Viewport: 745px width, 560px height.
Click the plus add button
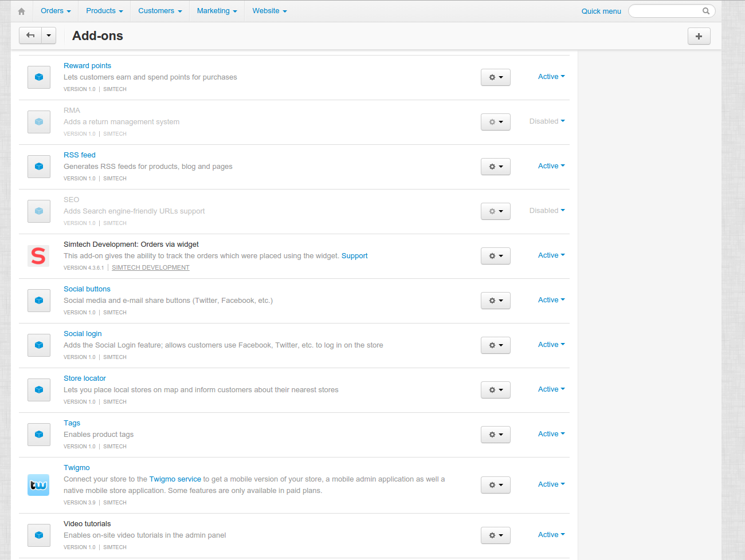coord(699,36)
